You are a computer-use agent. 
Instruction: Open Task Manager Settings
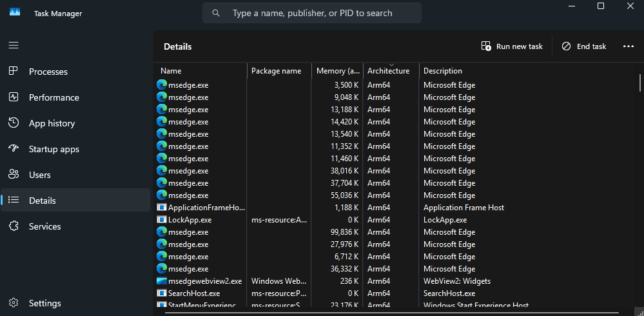click(x=75, y=303)
